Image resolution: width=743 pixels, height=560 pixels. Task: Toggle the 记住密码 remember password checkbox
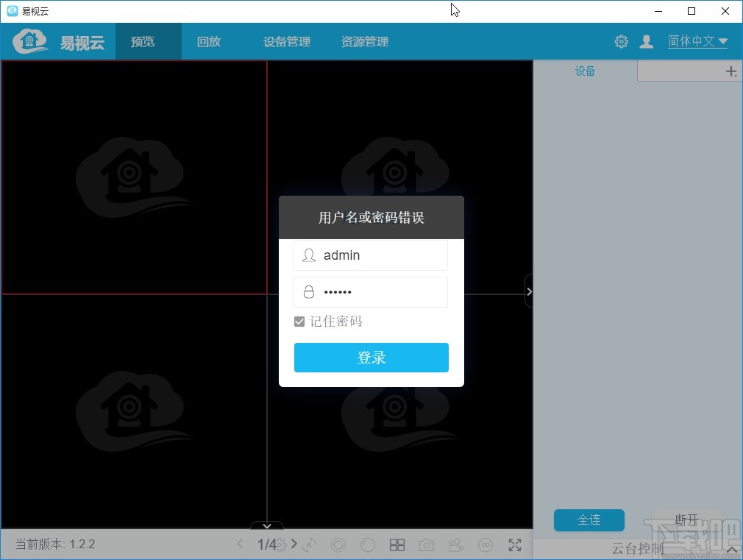(x=299, y=321)
